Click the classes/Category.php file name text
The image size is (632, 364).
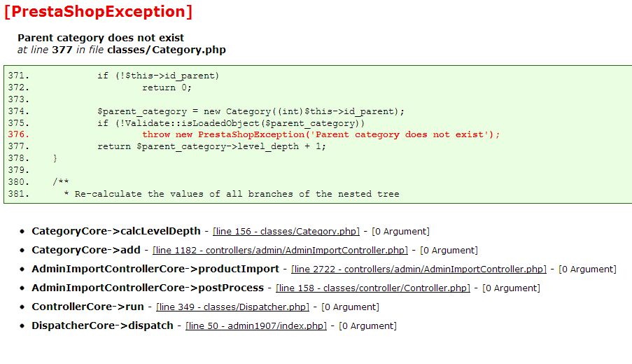[167, 50]
